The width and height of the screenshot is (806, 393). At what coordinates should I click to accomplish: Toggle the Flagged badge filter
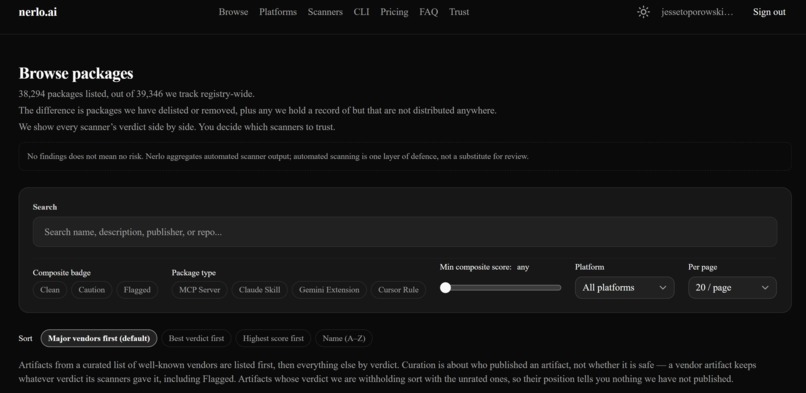(x=137, y=290)
